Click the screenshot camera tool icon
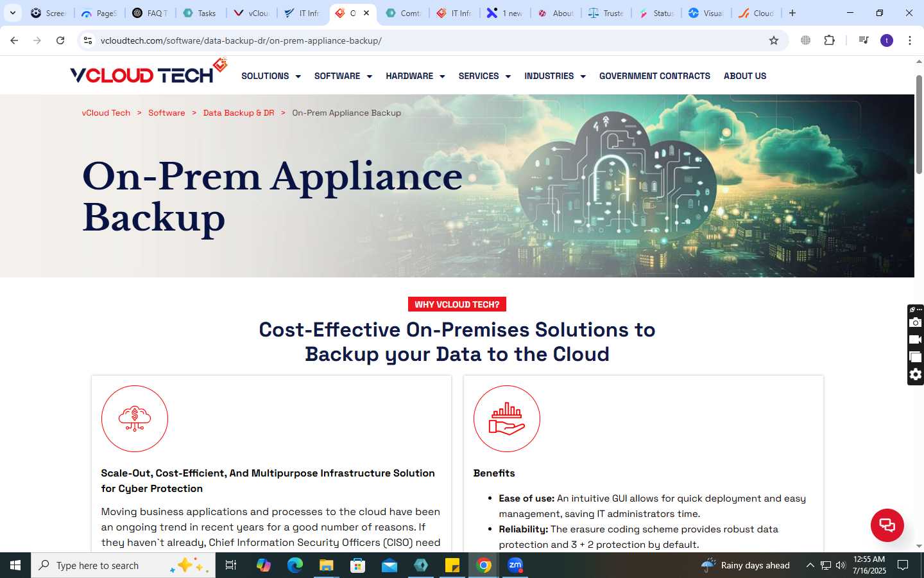 point(916,322)
